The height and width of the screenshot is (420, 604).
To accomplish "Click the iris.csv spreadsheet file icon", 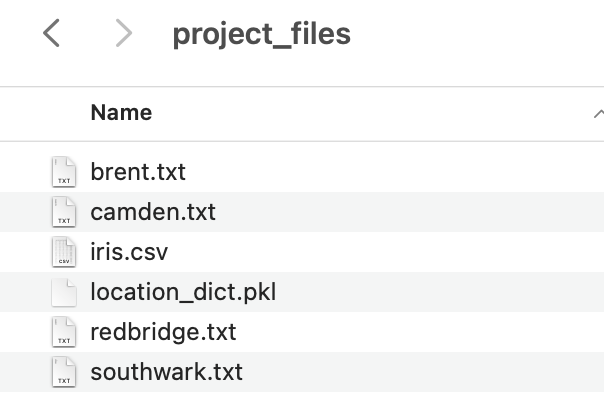I will pyautogui.click(x=64, y=252).
